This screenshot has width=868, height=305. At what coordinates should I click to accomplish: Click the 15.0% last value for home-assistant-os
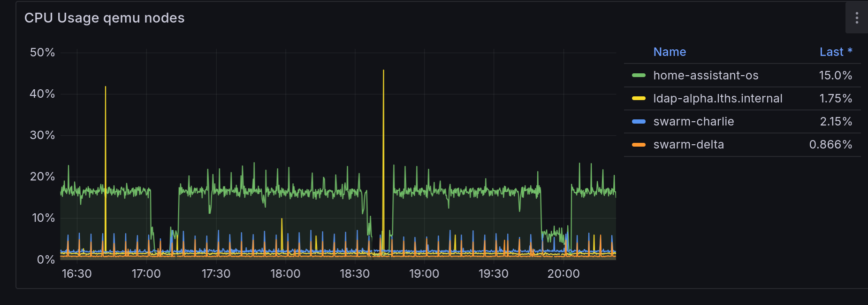[x=835, y=75]
